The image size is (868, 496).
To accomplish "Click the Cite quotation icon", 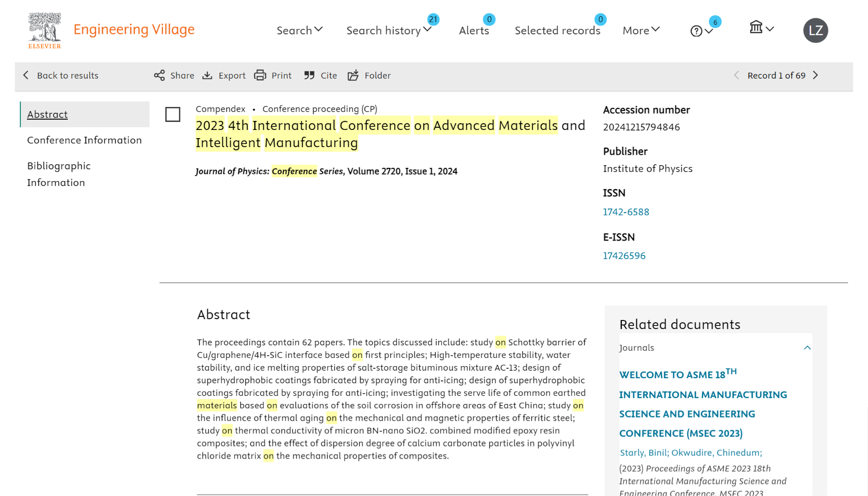I will point(309,75).
